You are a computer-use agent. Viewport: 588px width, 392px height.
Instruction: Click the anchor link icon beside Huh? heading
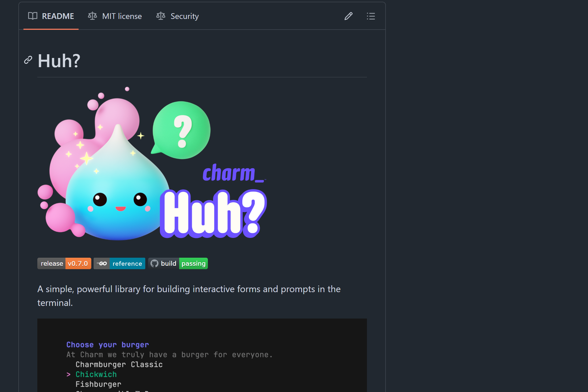(28, 60)
